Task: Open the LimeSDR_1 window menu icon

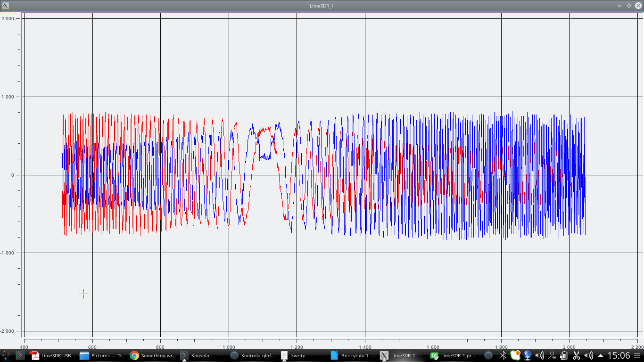Action: tap(6, 6)
